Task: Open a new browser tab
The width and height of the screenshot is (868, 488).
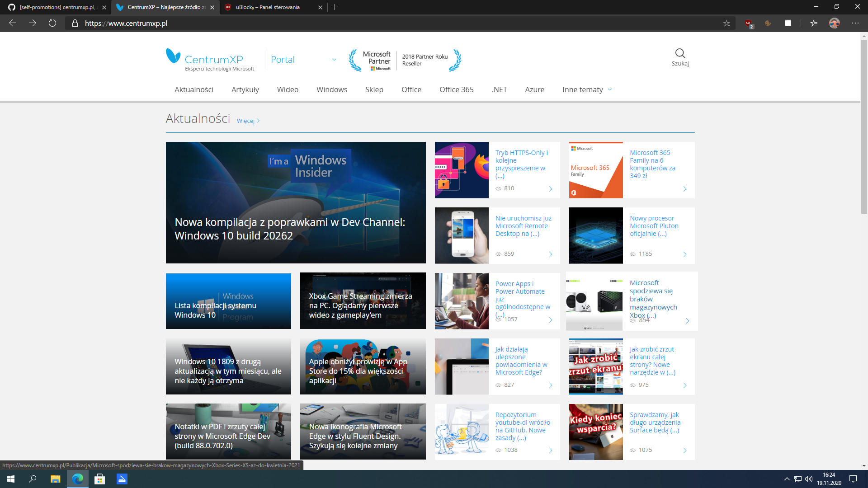Action: (x=335, y=7)
